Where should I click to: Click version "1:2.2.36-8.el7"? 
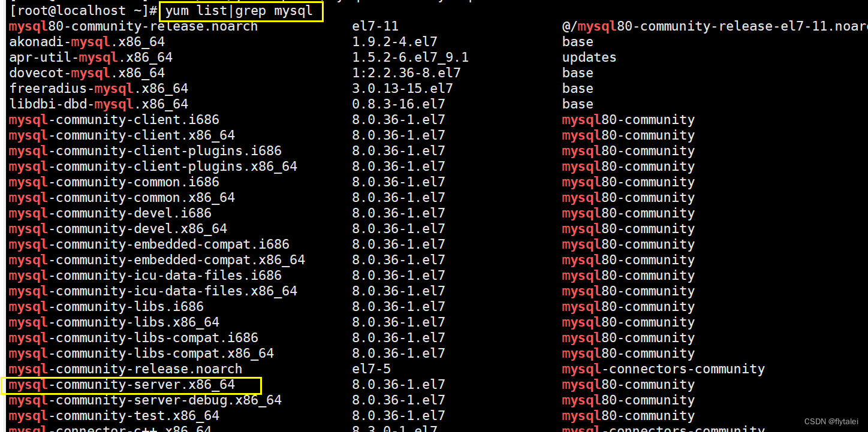click(406, 73)
